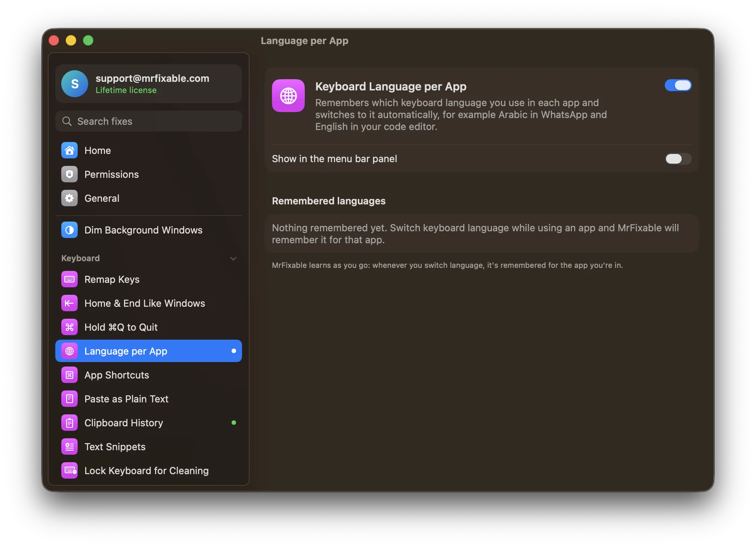Click the Clipboard History clipboard icon
The image size is (756, 547).
tap(69, 423)
